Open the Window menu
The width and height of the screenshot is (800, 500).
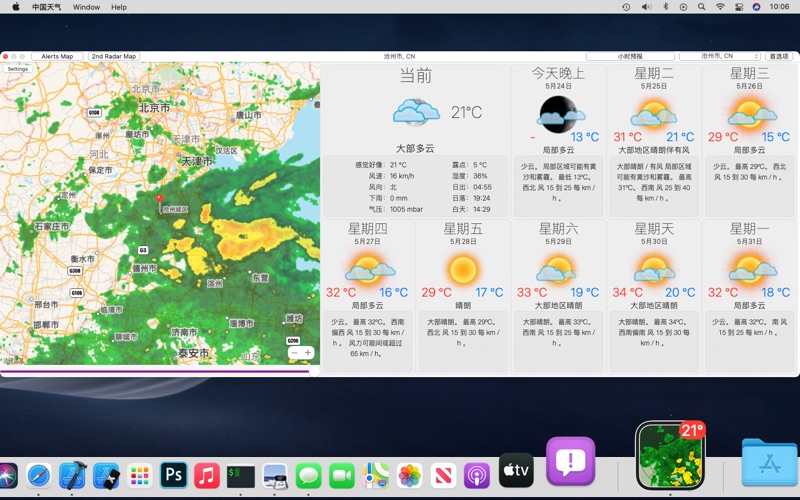[86, 7]
